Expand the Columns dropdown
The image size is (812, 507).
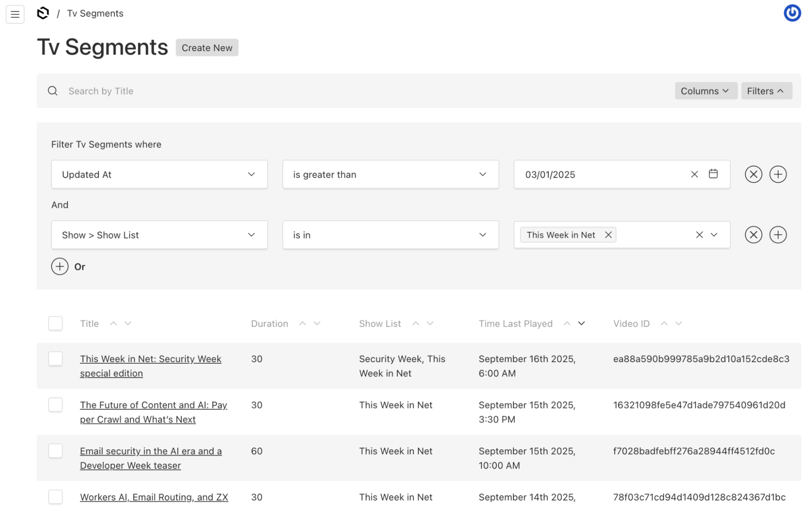[705, 91]
